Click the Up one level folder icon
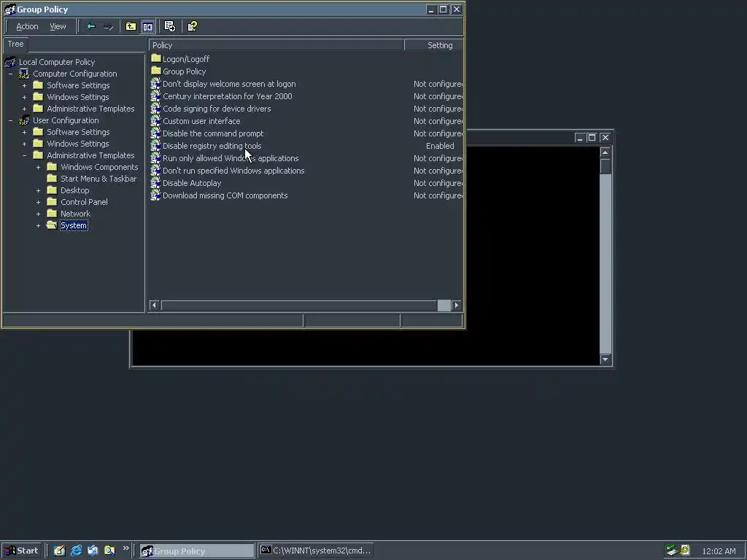Viewport: 747px width, 560px height. pos(131,27)
